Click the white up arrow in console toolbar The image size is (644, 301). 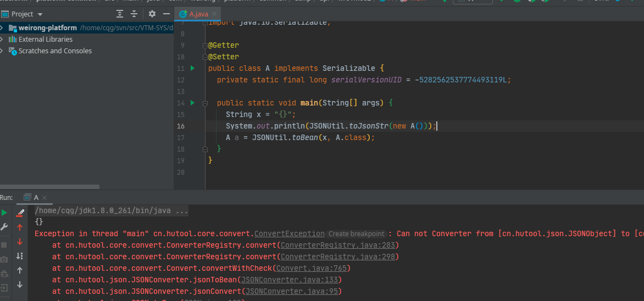(x=20, y=270)
